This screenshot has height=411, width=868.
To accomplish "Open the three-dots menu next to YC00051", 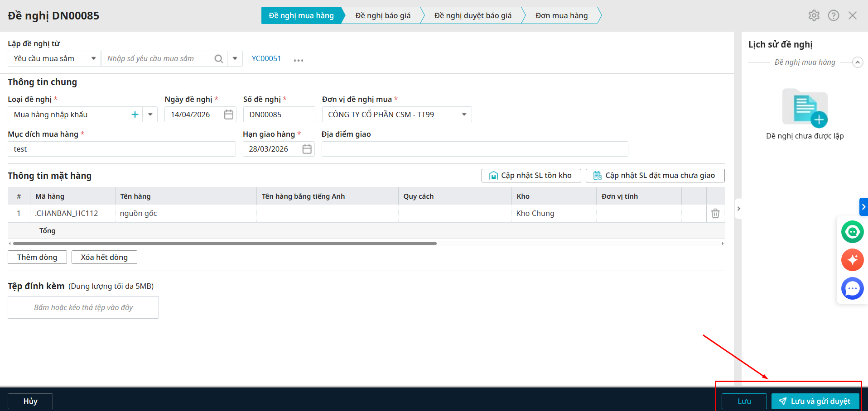I will click(298, 60).
